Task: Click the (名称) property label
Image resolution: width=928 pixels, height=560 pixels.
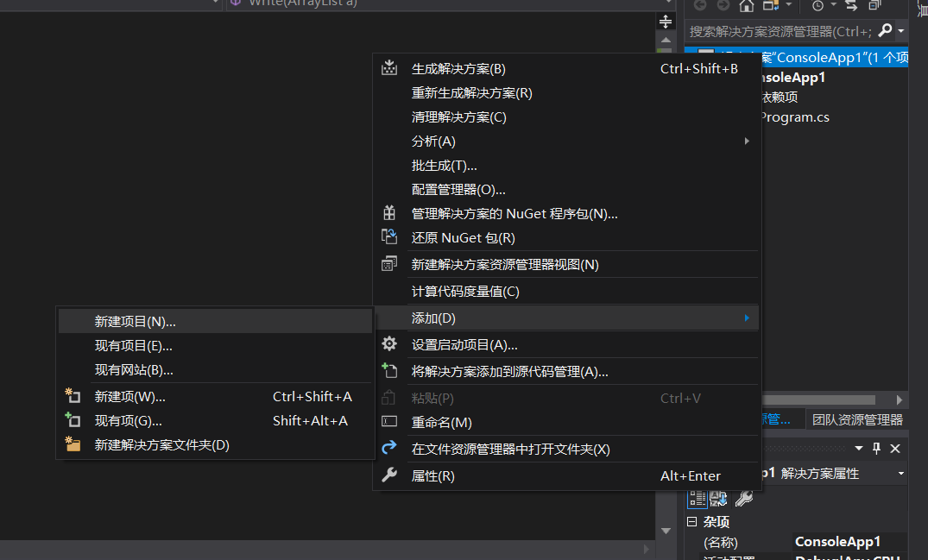Action: pos(720,542)
